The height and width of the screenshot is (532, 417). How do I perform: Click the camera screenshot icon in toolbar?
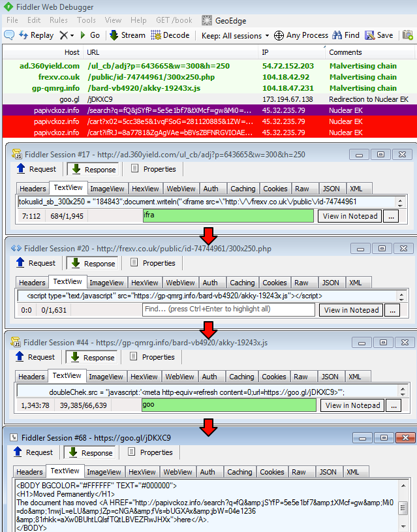pos(408,35)
